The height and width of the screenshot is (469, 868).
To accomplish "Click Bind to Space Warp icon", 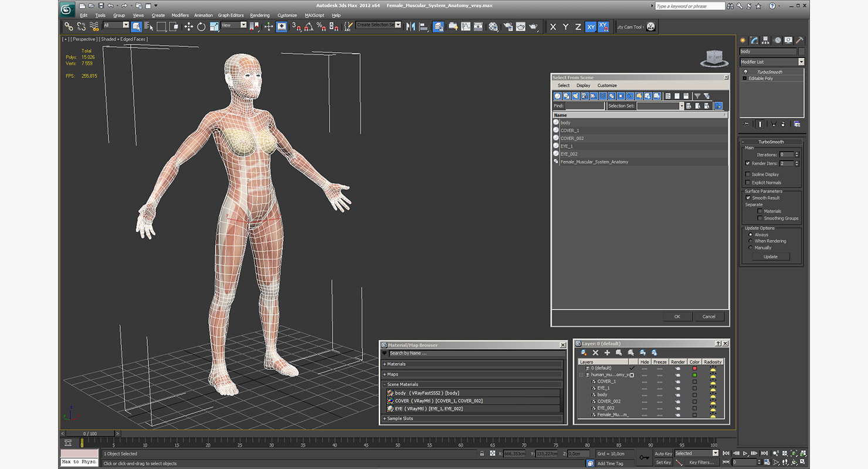I will tap(94, 26).
